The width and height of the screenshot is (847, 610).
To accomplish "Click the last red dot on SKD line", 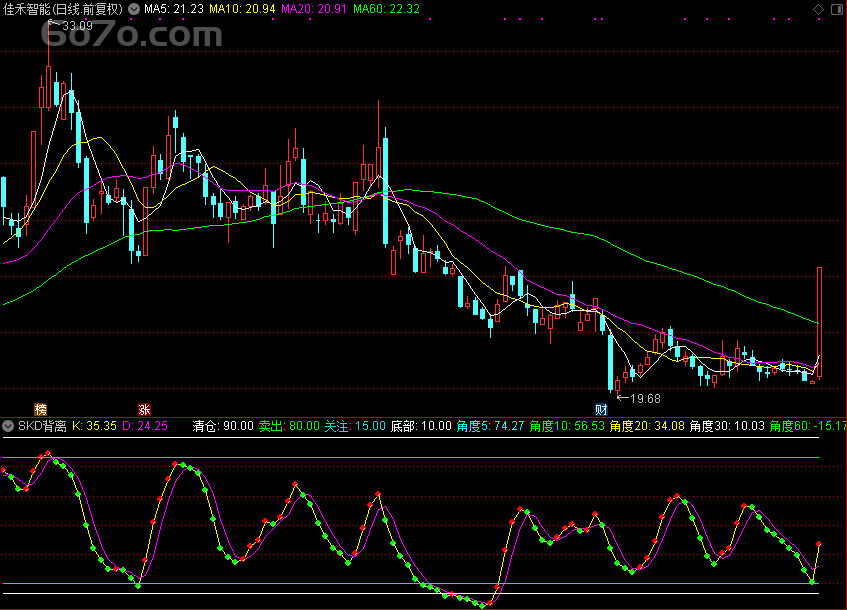I will (x=819, y=544).
